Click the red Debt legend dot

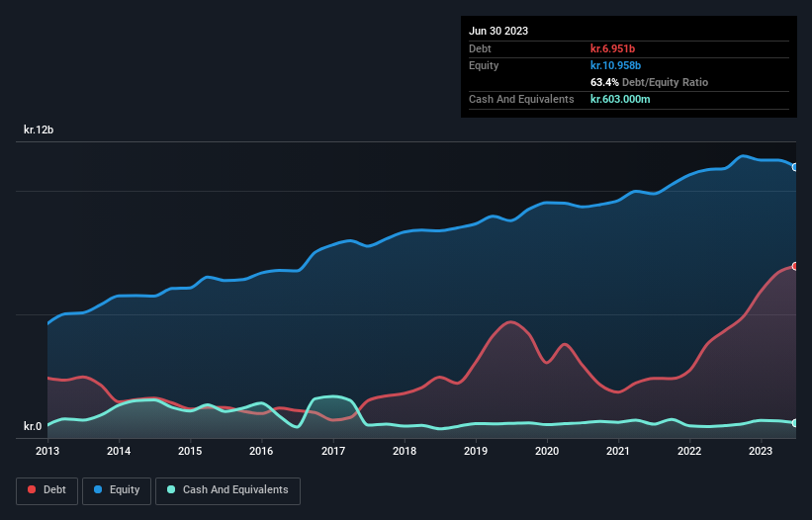pos(32,489)
